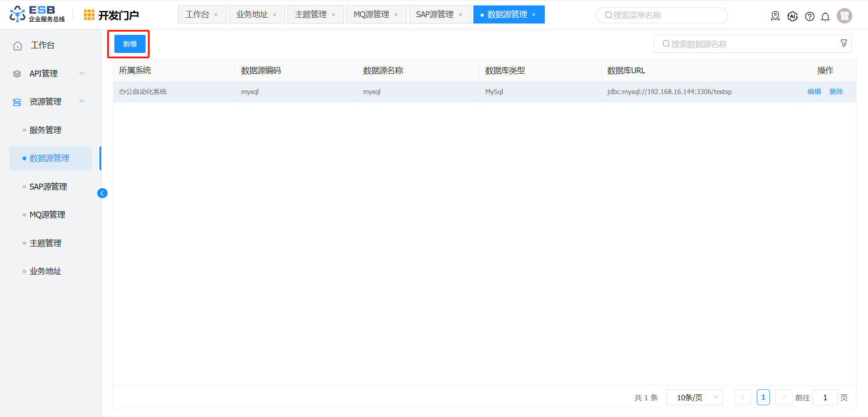
Task: Switch to the 主题管理 tab
Action: click(311, 14)
